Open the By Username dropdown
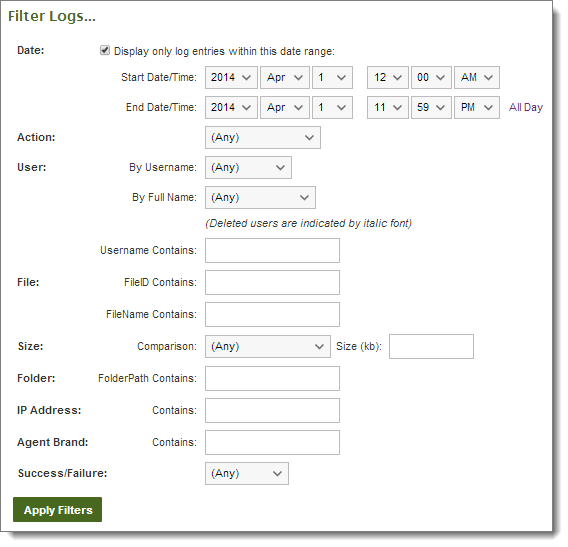This screenshot has width=568, height=547. pos(248,168)
